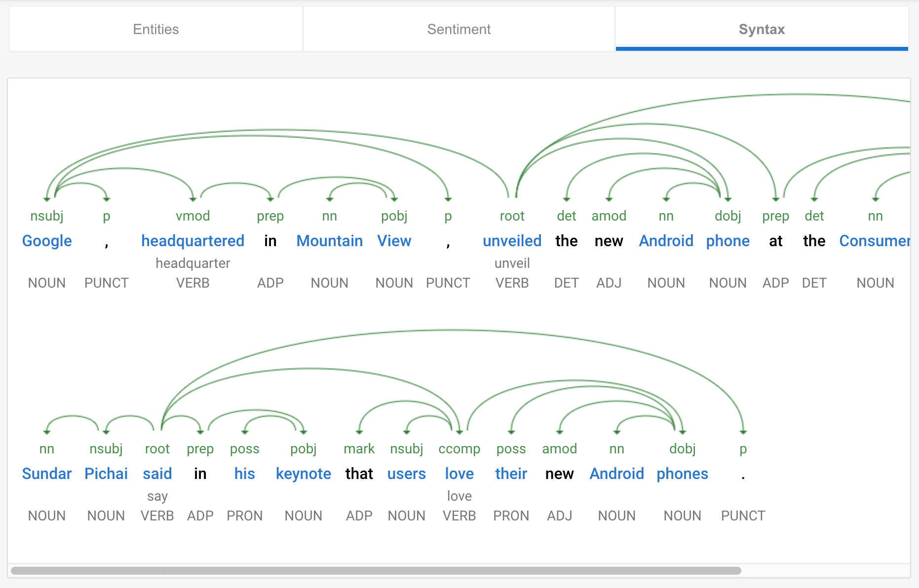
Task: Click the 'new' token before 'Android phones'
Action: 559,474
